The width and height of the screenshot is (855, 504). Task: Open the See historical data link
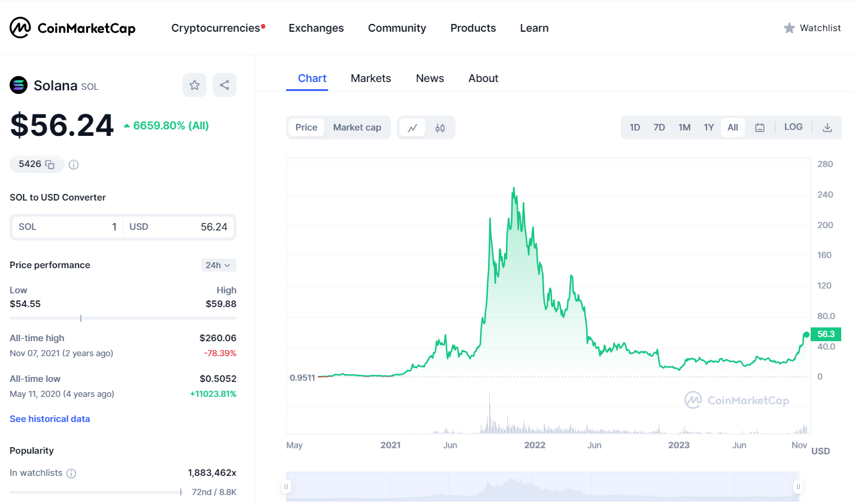[x=50, y=419]
